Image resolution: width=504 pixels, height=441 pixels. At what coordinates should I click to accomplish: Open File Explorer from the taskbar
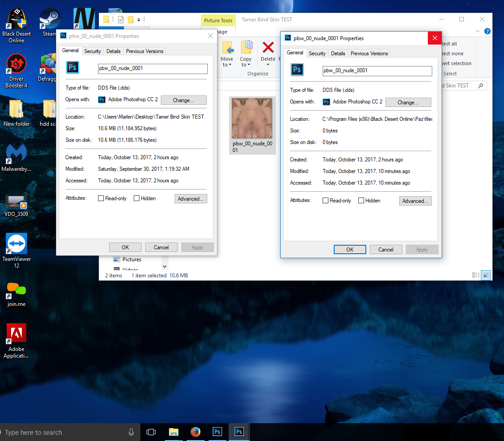(x=173, y=432)
